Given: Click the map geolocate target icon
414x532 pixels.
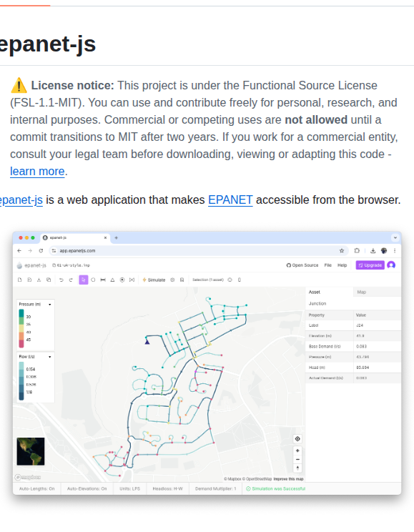Looking at the screenshot, I should [x=297, y=439].
